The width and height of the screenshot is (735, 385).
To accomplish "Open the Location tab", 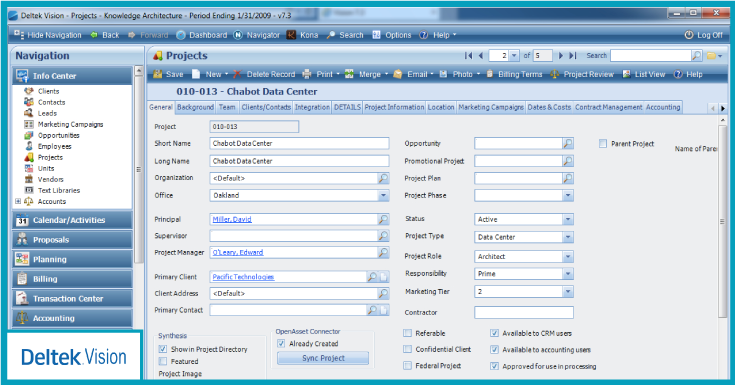I will pyautogui.click(x=441, y=107).
